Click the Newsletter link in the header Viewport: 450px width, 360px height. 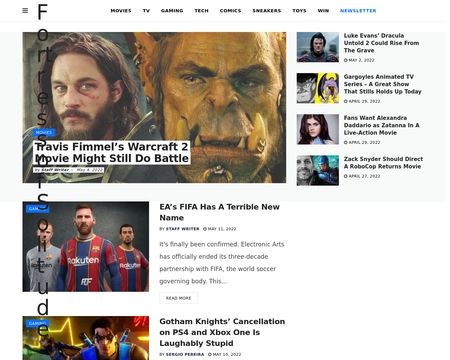point(358,11)
